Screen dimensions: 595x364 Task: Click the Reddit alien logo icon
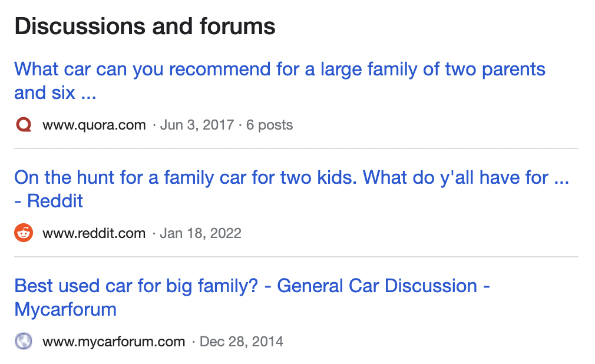[24, 233]
